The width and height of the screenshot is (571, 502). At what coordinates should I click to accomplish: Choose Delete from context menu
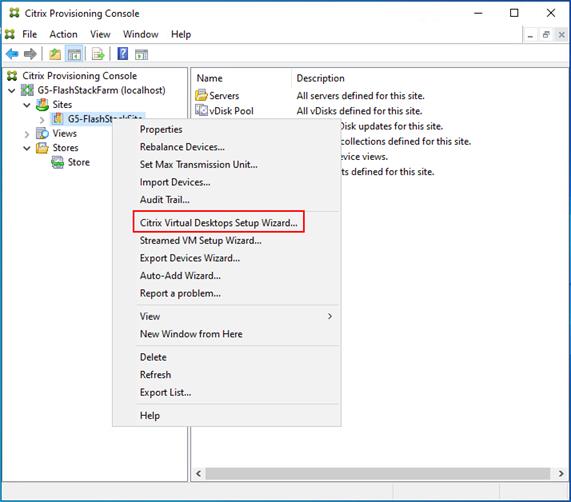tap(227, 357)
